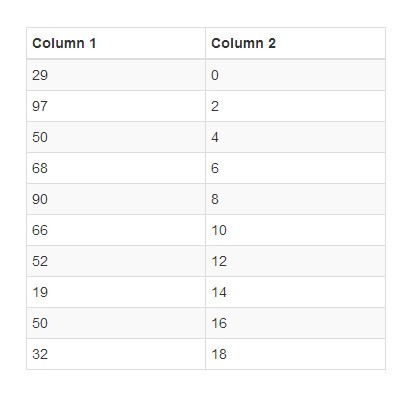Image resolution: width=408 pixels, height=395 pixels.
Task: Select the cell showing 52
Action: pyautogui.click(x=116, y=261)
